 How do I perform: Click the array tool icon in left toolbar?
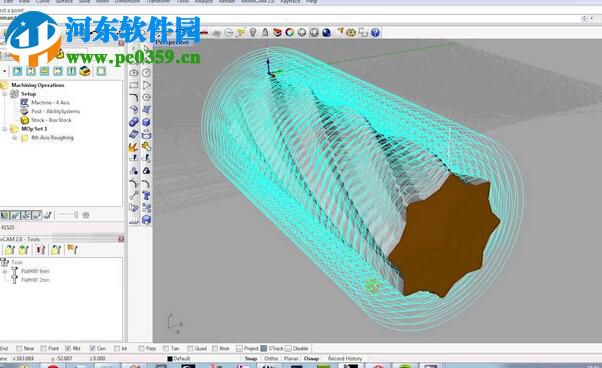click(146, 208)
